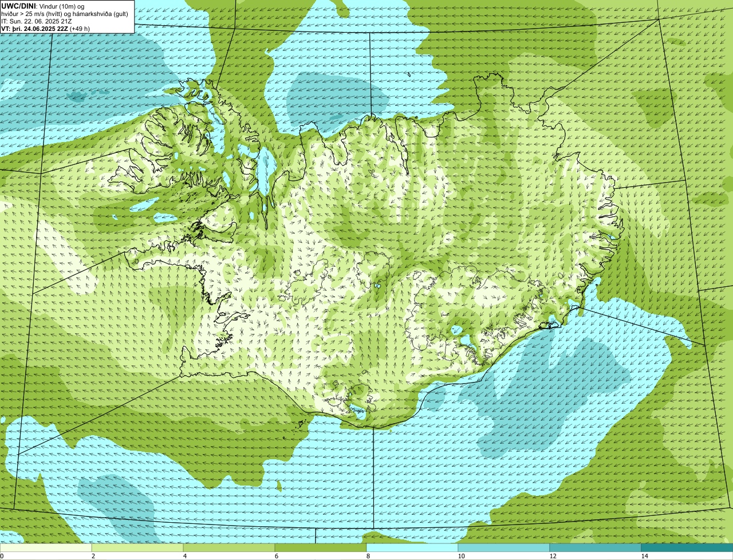The width and height of the screenshot is (733, 560).
Task: Click the 6–8 m/s olive green swatch
Action: tap(321, 547)
